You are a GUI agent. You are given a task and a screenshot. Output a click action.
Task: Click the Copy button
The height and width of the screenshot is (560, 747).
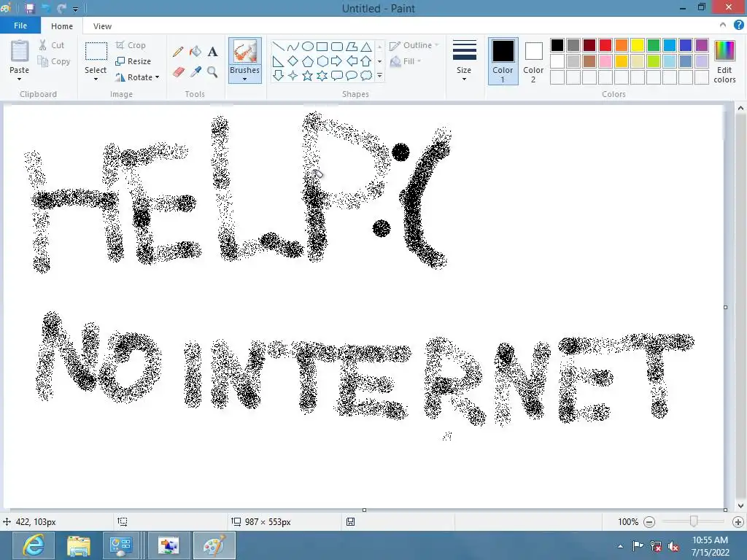(54, 61)
